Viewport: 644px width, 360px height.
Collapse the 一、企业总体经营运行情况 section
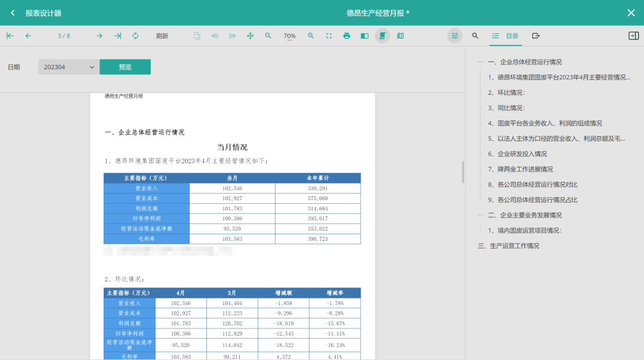[481, 62]
